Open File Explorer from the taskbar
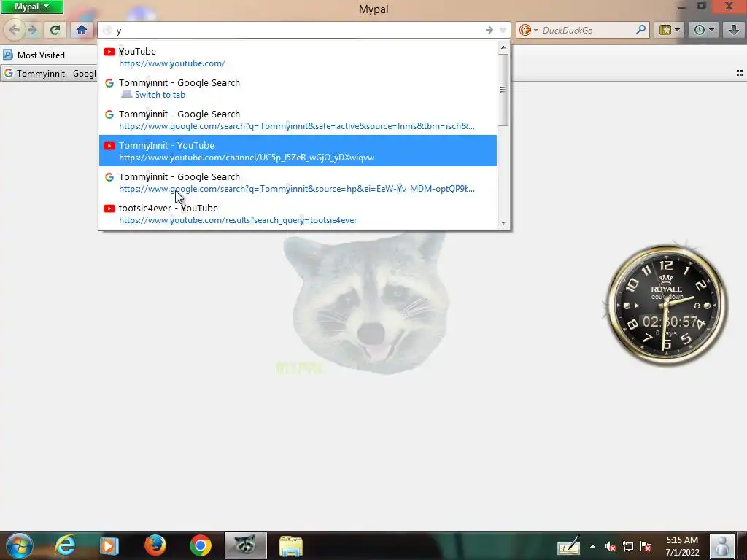Image resolution: width=747 pixels, height=560 pixels. [290, 545]
